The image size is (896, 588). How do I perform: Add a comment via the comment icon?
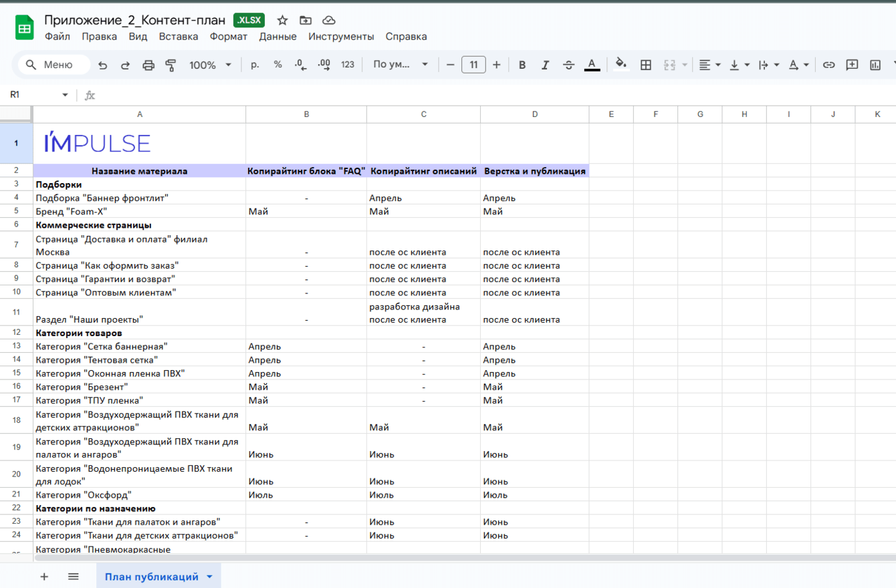pyautogui.click(x=852, y=65)
